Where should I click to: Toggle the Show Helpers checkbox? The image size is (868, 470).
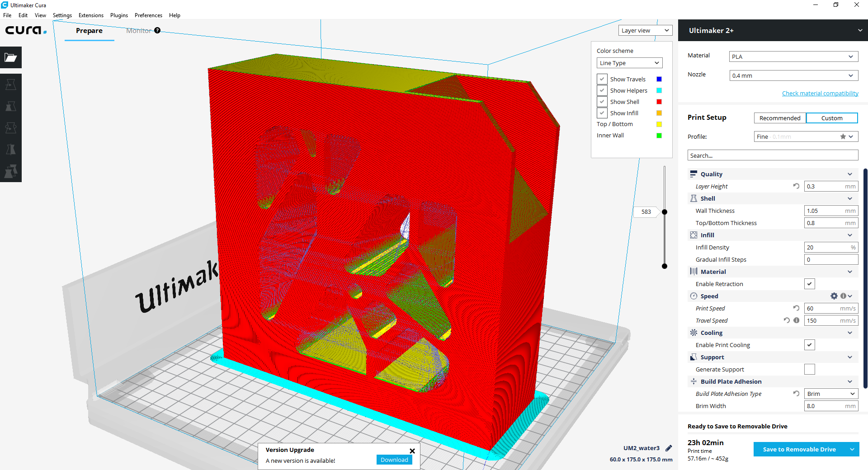pyautogui.click(x=602, y=90)
